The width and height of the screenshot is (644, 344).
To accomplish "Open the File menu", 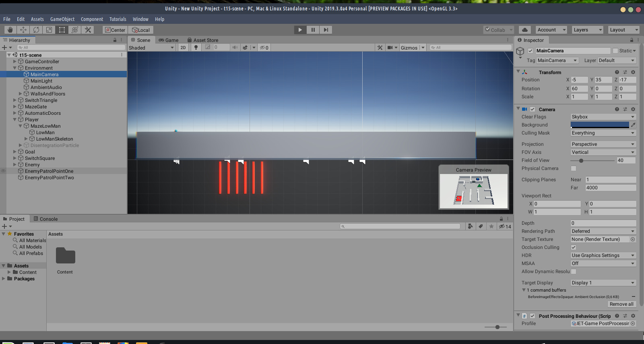I will [7, 19].
